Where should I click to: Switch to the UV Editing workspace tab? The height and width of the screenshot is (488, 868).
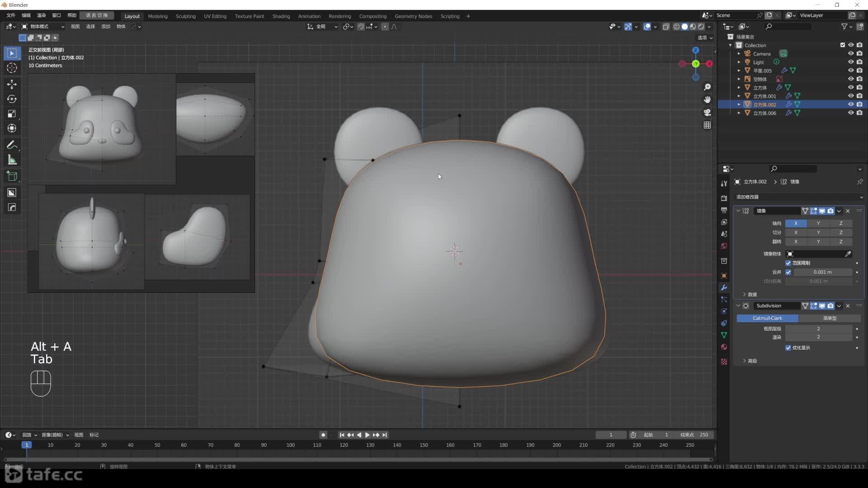[x=215, y=16]
